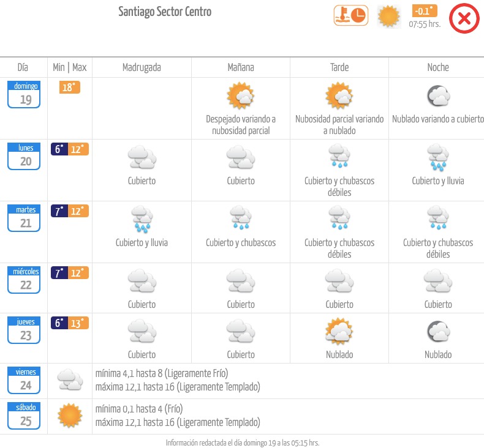The width and height of the screenshot is (484, 448).
Task: Click the Santiago Sector Centro title
Action: (165, 12)
